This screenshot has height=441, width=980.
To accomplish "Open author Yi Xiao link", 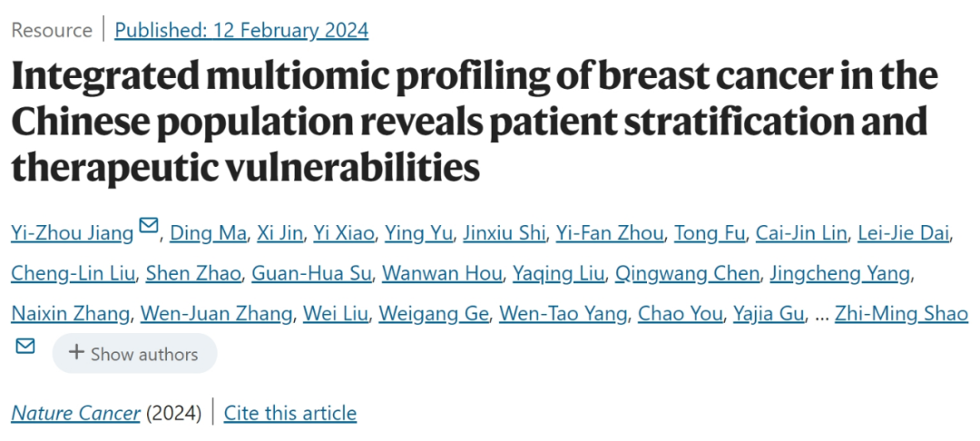I will tap(343, 233).
